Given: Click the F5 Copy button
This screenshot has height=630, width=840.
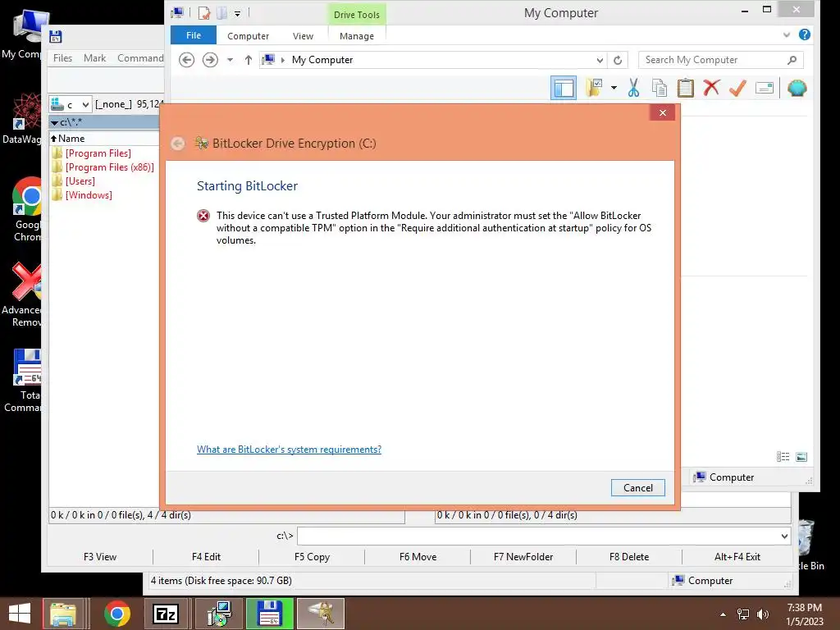Looking at the screenshot, I should pyautogui.click(x=312, y=557).
